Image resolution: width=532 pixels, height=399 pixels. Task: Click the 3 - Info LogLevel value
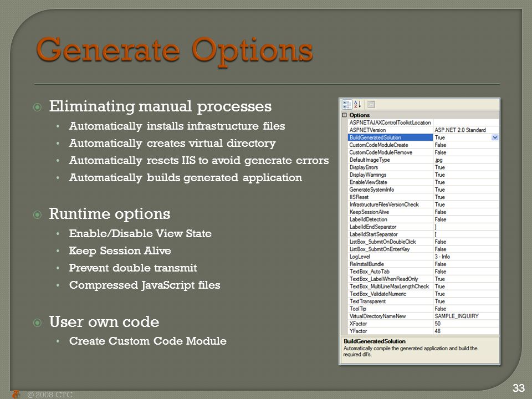[442, 257]
